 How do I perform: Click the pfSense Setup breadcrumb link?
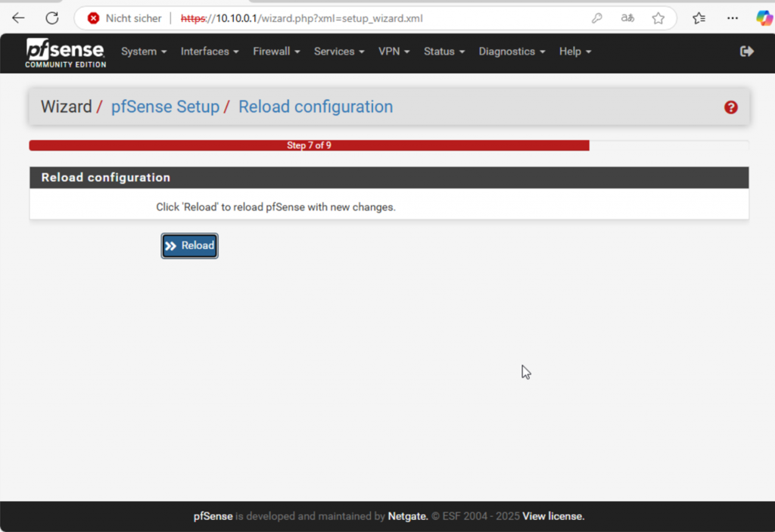tap(165, 107)
